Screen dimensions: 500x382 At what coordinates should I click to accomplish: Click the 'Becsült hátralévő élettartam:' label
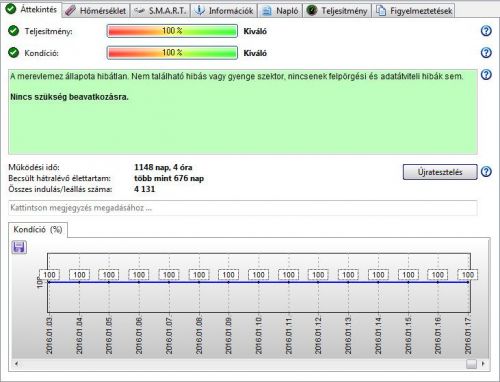(60, 178)
